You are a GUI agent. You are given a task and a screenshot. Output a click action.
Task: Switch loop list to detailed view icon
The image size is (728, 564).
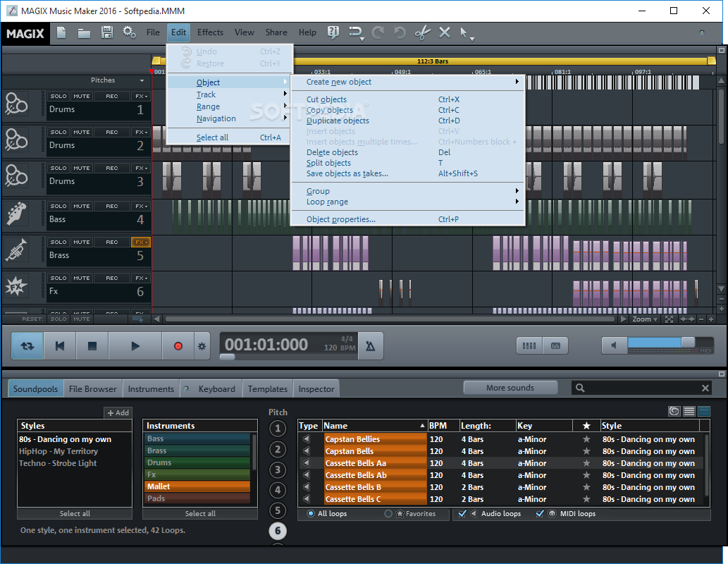tap(704, 411)
